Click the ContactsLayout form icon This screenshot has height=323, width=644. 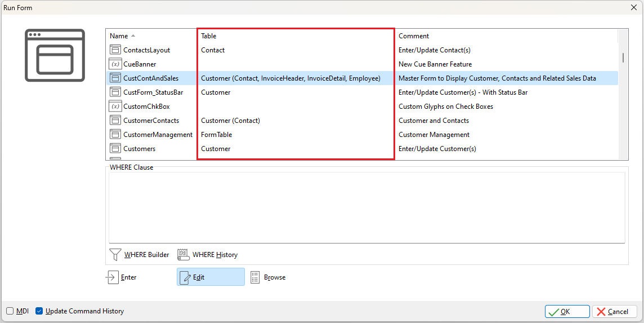115,50
